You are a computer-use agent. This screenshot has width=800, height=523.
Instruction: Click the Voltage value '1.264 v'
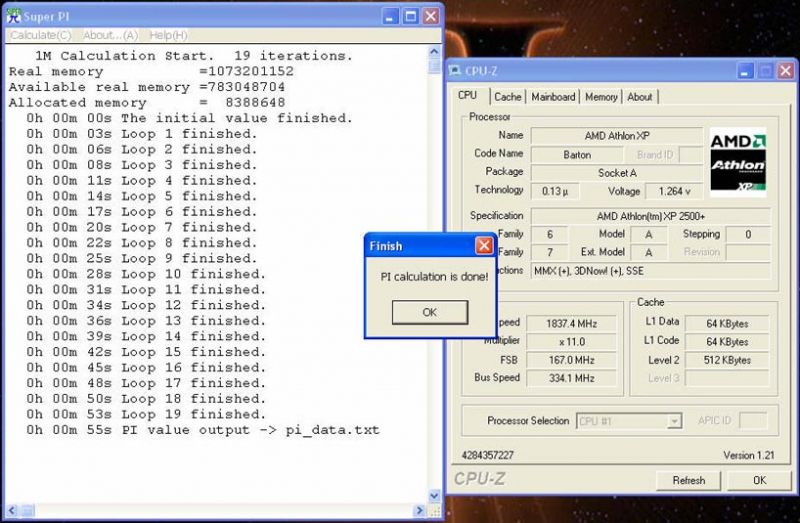tap(673, 191)
